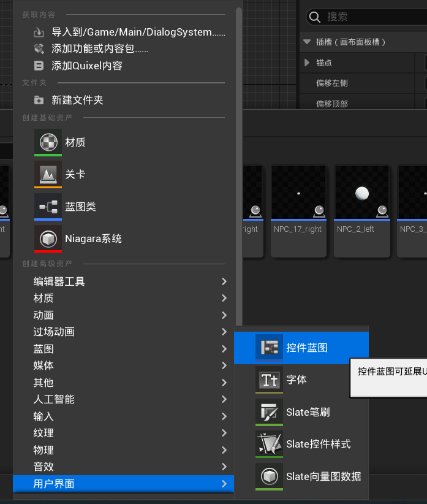Image resolution: width=427 pixels, height=504 pixels.
Task: Click the NPC_2_left asset name
Action: pyautogui.click(x=355, y=229)
